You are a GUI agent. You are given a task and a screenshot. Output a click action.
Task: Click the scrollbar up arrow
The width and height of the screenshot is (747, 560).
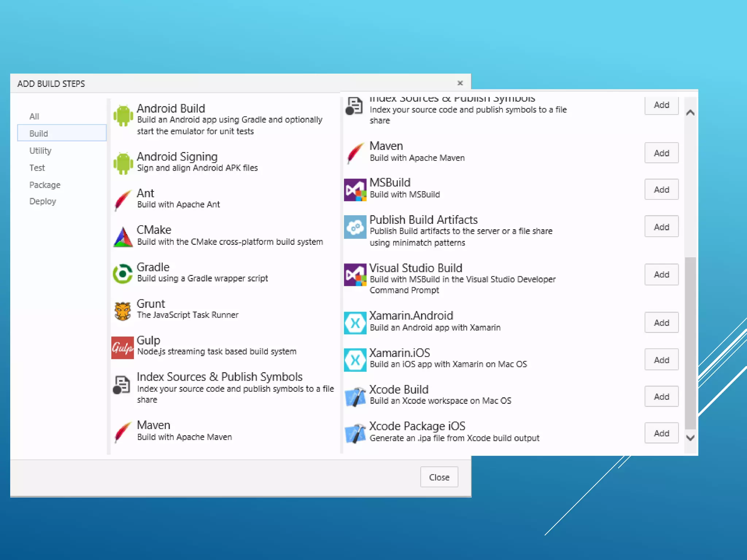(x=690, y=113)
